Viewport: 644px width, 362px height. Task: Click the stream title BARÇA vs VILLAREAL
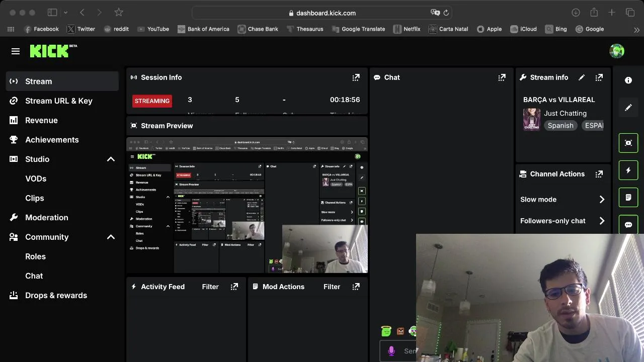(559, 100)
